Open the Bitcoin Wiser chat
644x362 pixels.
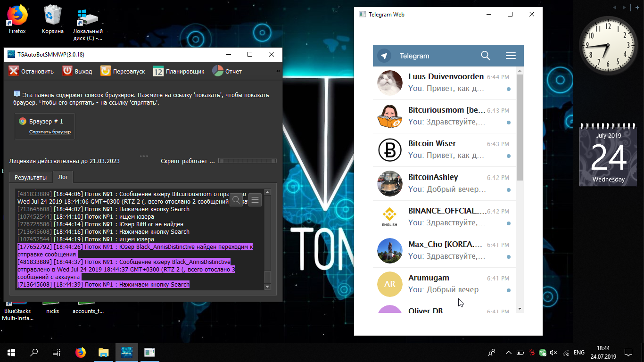443,149
